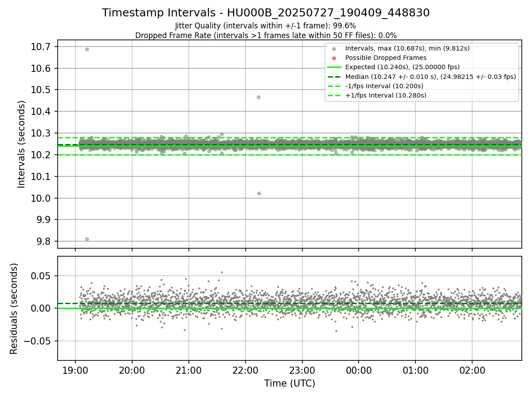Image resolution: width=532 pixels, height=399 pixels.
Task: Click the outlier point near 10.02s after 22:00
Action: point(259,193)
